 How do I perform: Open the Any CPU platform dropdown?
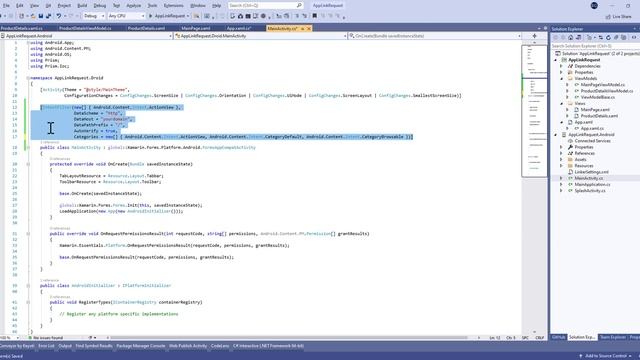point(127,16)
